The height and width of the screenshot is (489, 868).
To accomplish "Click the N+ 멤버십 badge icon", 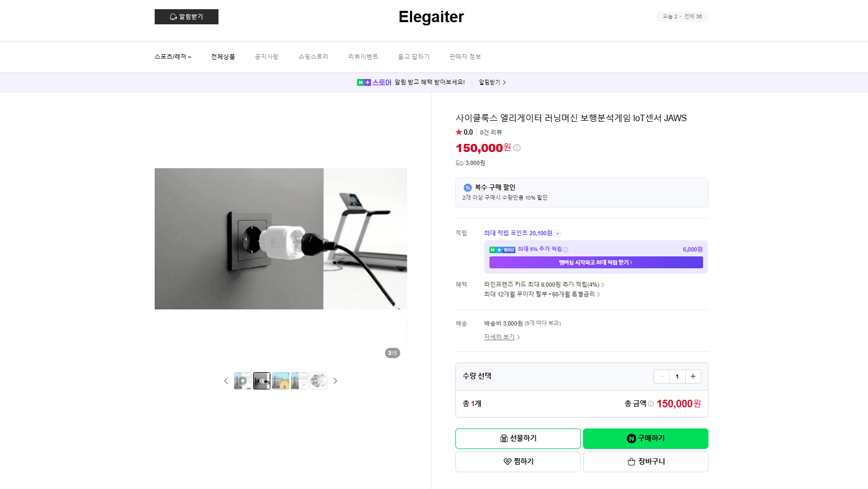I will 502,250.
